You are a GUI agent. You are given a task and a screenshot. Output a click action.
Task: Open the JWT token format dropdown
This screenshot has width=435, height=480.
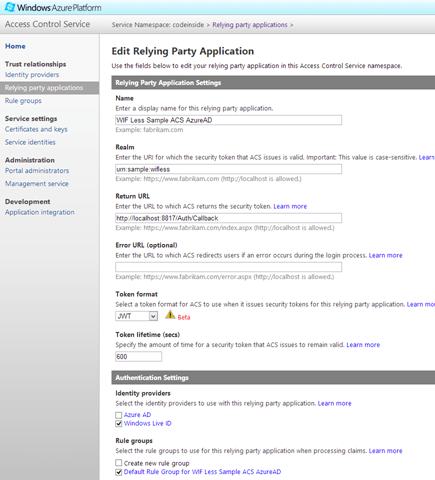tap(136, 316)
